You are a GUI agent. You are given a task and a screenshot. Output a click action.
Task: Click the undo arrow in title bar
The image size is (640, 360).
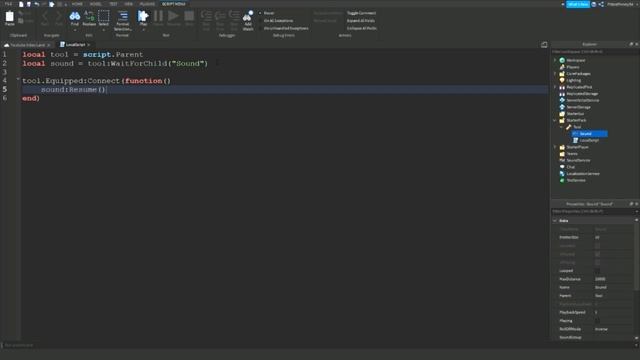click(x=37, y=4)
